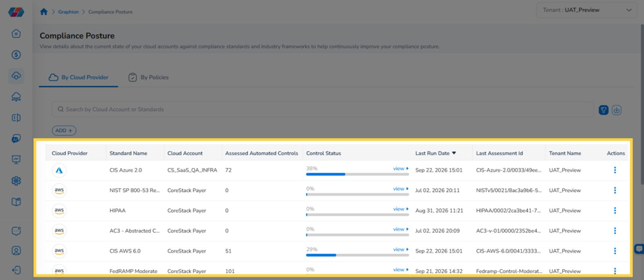644x280 pixels.
Task: Click the logout arrow icon in sidebar
Action: [x=16, y=270]
